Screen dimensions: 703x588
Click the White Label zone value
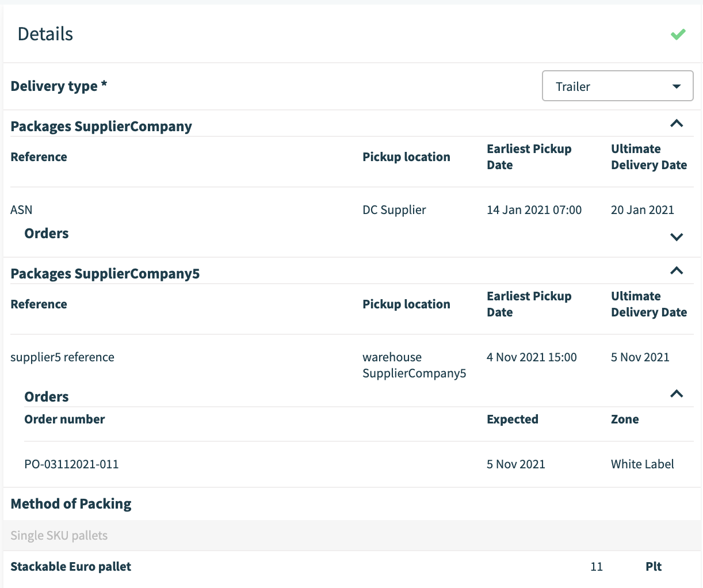642,464
